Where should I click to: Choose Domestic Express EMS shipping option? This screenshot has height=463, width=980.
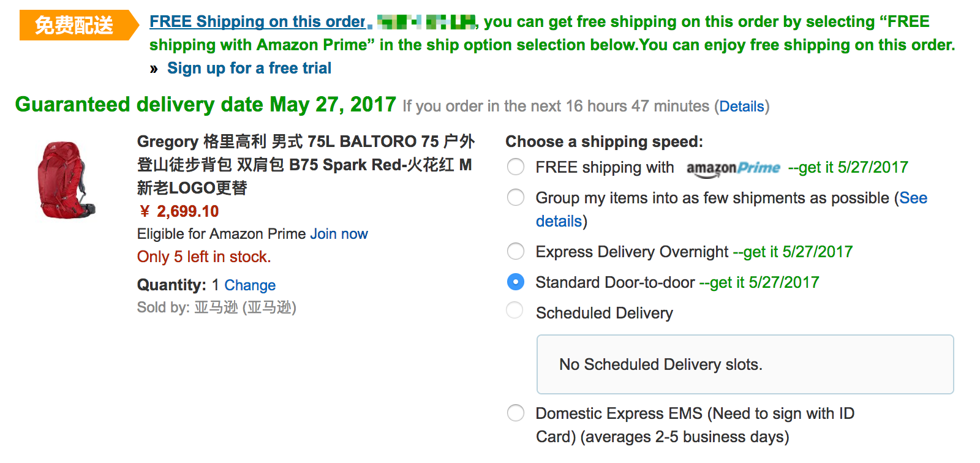click(x=516, y=413)
